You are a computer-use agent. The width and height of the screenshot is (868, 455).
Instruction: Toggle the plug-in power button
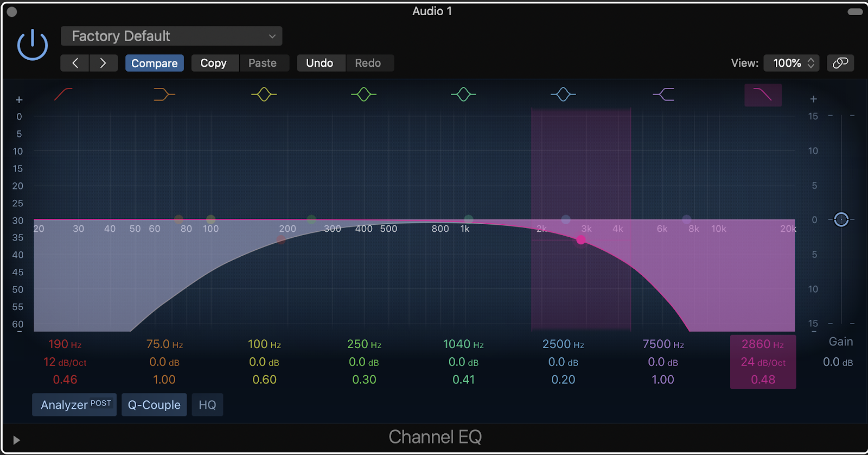[x=33, y=45]
